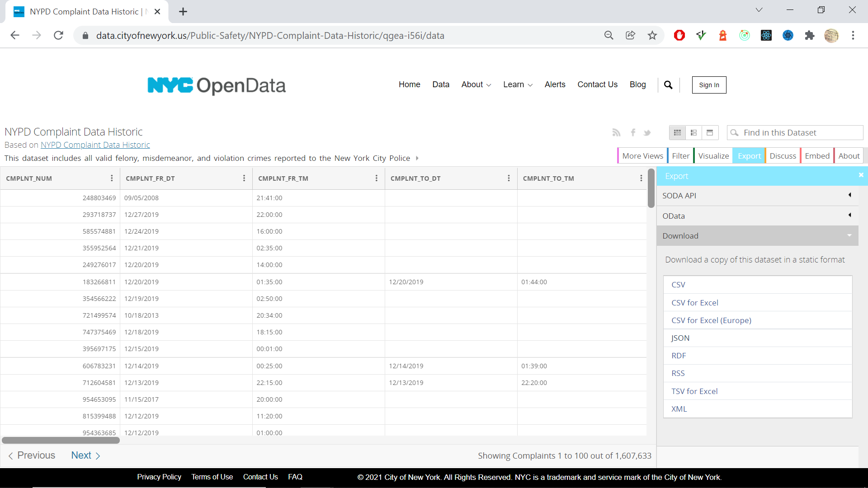Image resolution: width=868 pixels, height=488 pixels.
Task: Open the dataset About tab
Action: [x=849, y=156]
